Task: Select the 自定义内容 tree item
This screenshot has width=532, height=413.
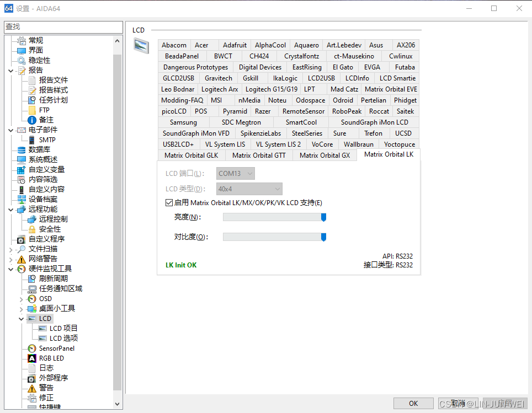Action: (x=46, y=190)
